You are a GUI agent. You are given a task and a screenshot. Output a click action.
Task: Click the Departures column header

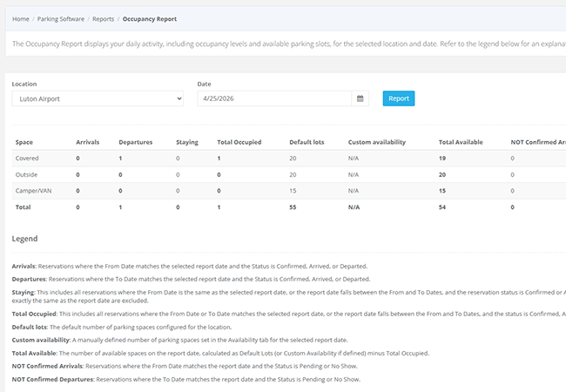(x=135, y=142)
